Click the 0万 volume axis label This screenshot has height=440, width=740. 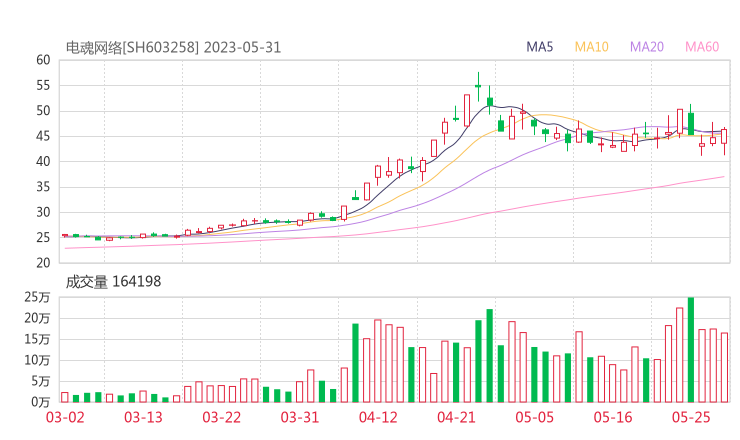click(41, 402)
